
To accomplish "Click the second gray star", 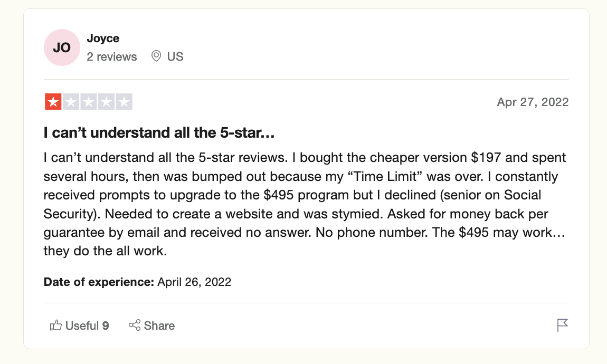I will 71,102.
